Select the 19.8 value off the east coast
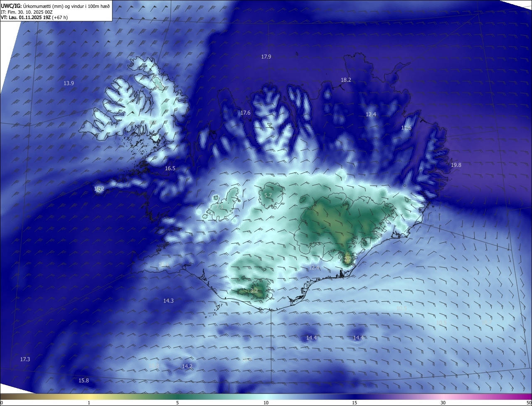 [456, 165]
